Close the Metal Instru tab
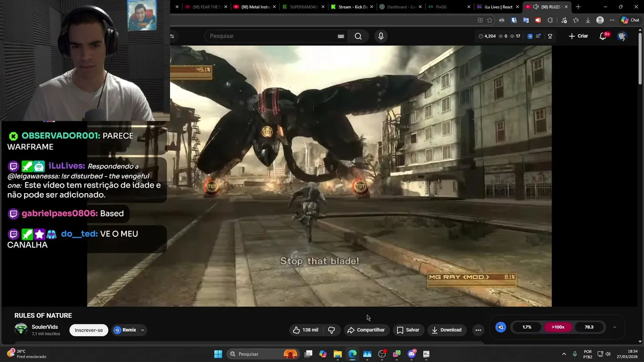Screen dimensions: 644x362 [x=274, y=7]
